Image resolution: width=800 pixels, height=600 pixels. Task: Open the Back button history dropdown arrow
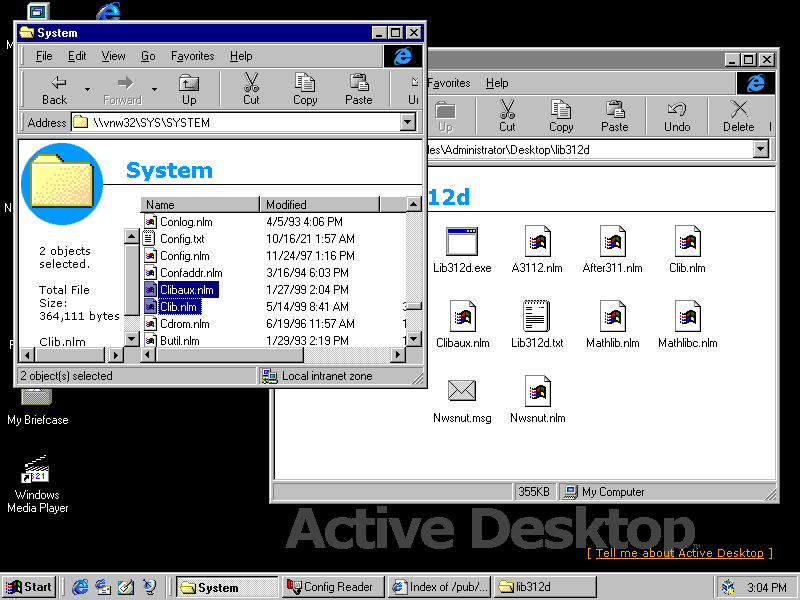pos(87,90)
